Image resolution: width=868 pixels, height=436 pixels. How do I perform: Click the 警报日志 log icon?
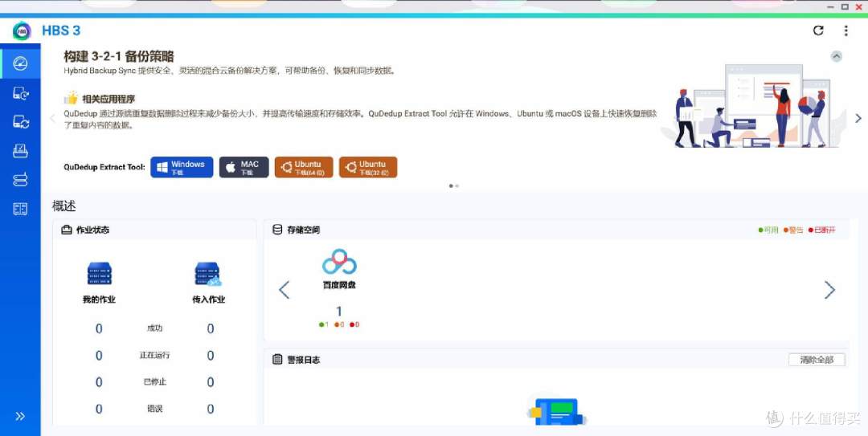tap(277, 360)
